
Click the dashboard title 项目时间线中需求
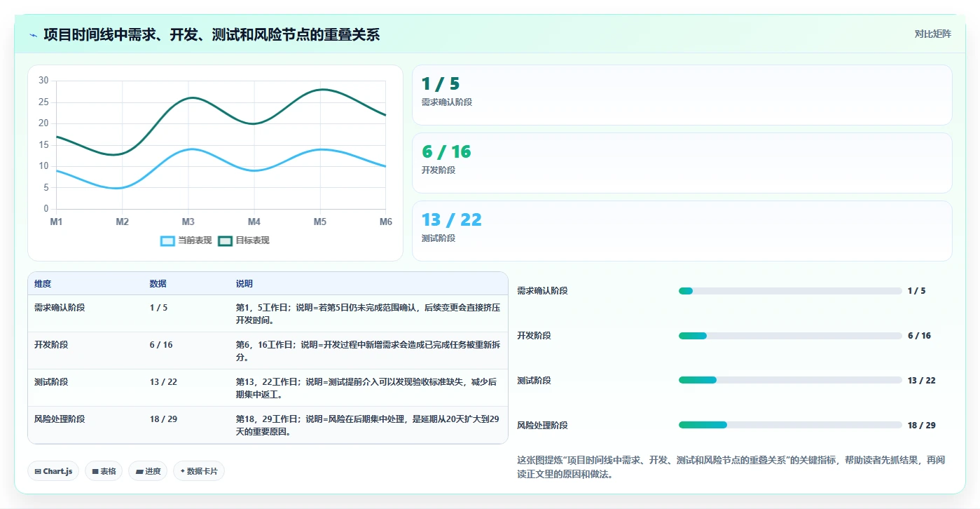(212, 34)
